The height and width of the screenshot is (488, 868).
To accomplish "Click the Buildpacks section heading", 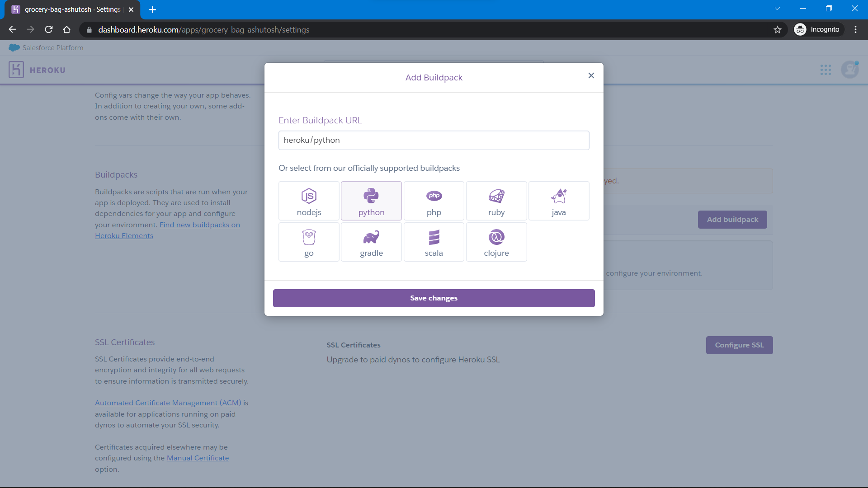I will pyautogui.click(x=116, y=175).
